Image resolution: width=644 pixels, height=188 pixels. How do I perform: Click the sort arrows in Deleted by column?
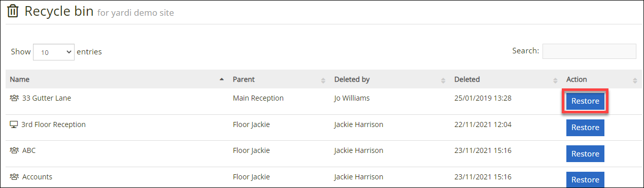tap(443, 80)
